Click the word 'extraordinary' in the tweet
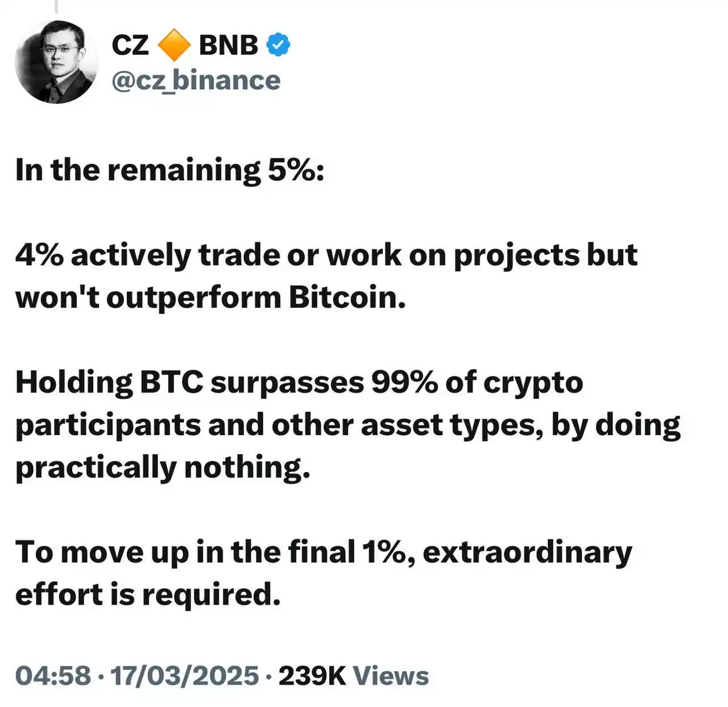The height and width of the screenshot is (707, 728). pos(527,553)
